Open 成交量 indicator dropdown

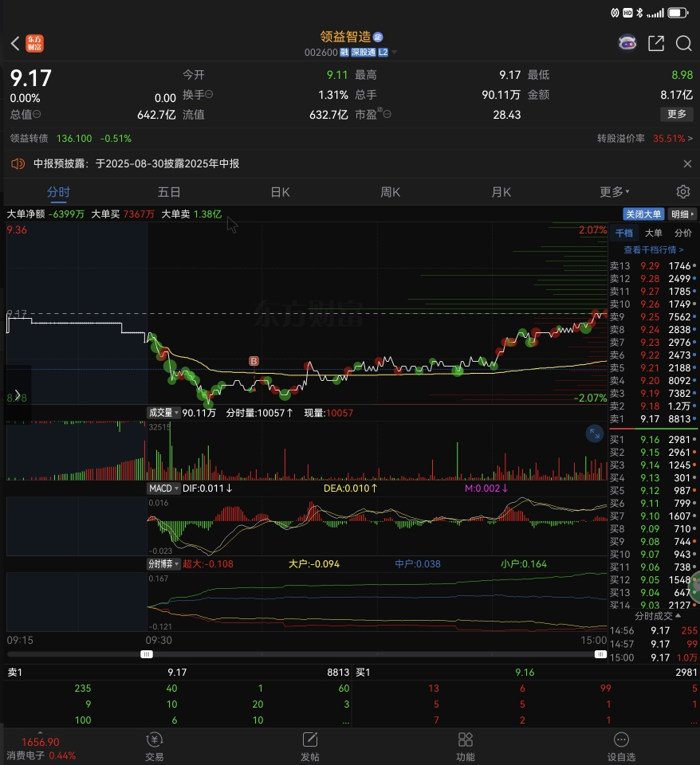click(x=163, y=413)
